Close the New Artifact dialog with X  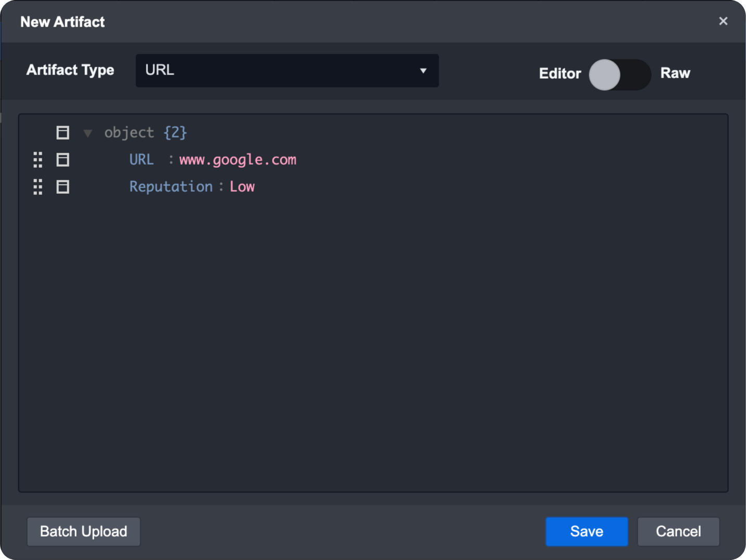[x=723, y=21]
